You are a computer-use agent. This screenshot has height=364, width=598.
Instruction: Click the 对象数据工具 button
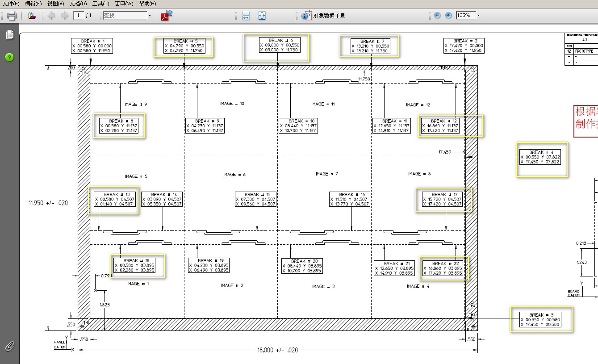point(323,16)
